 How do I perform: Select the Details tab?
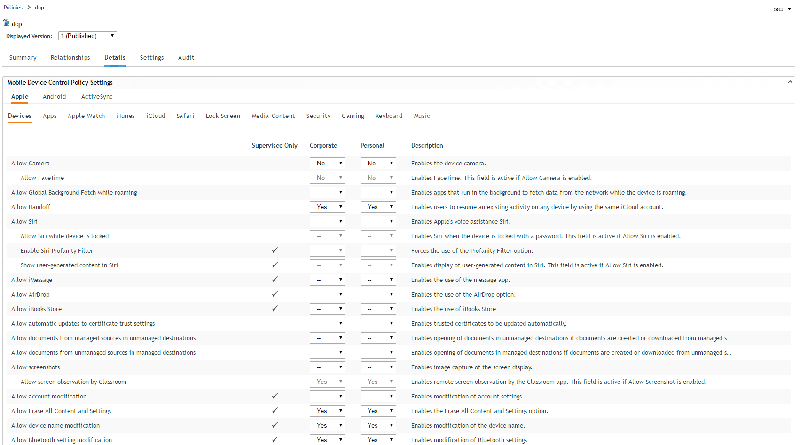tap(115, 58)
